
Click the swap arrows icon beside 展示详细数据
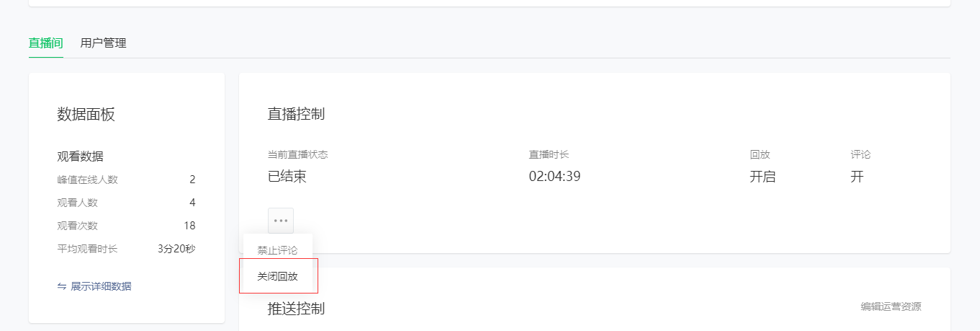(62, 286)
